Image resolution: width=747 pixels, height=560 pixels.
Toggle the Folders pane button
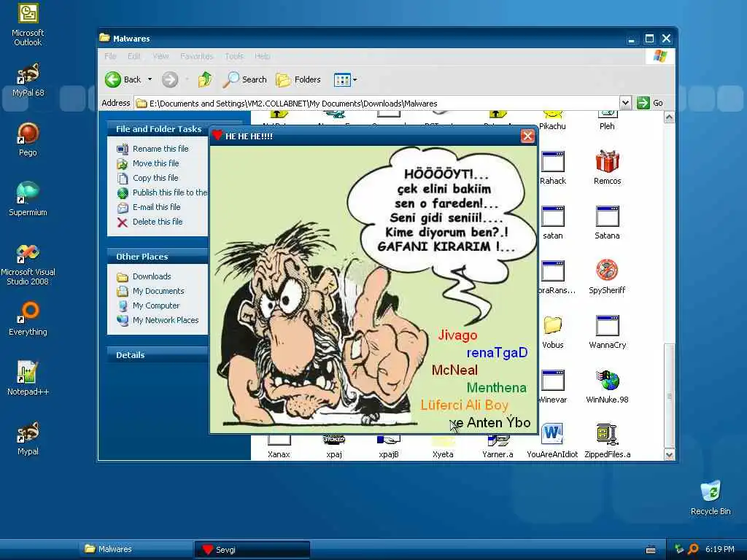pyautogui.click(x=298, y=79)
